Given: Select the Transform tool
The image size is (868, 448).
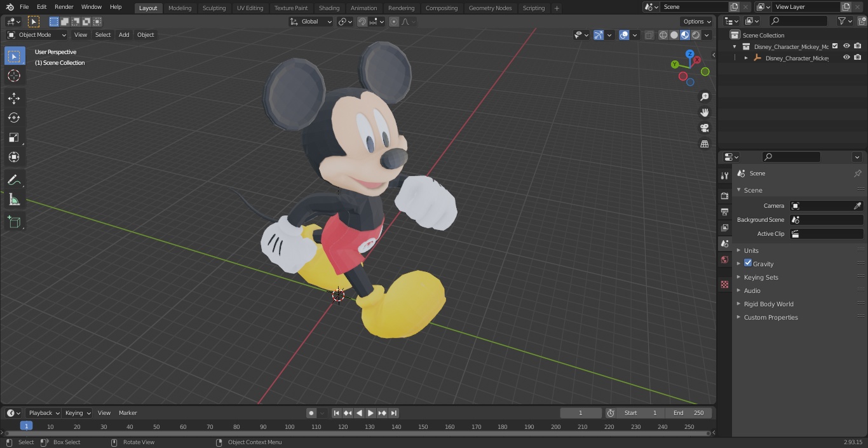Looking at the screenshot, I should coord(14,157).
